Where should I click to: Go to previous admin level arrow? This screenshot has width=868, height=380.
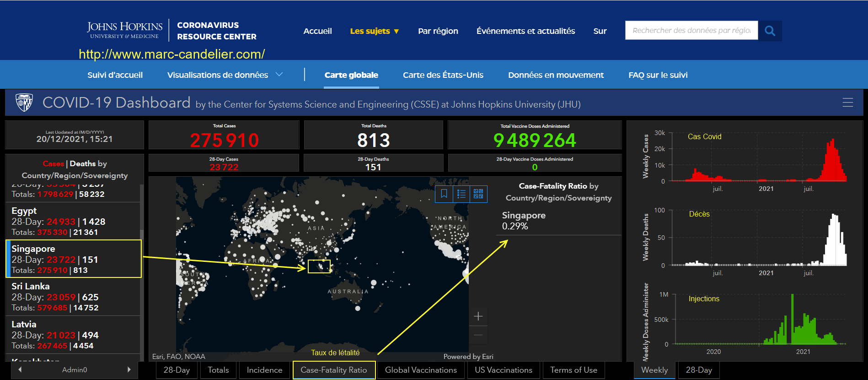pyautogui.click(x=20, y=369)
